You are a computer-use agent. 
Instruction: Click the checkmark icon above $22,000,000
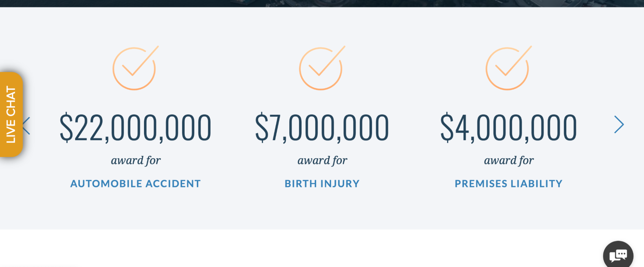[x=134, y=68]
